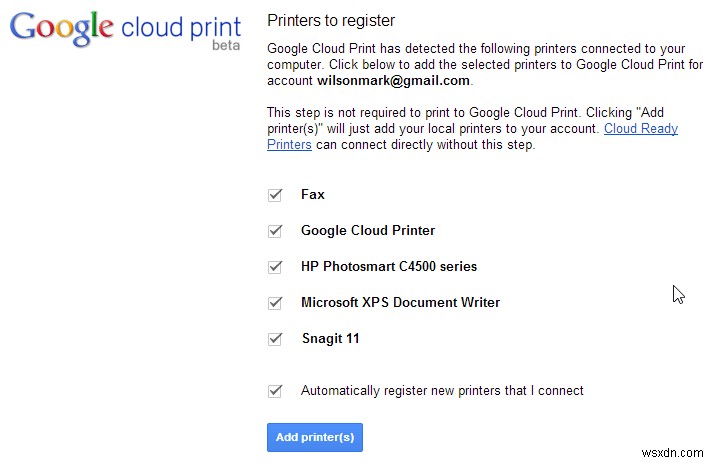Click the Fax printer label
The image size is (715, 463).
pyautogui.click(x=313, y=194)
